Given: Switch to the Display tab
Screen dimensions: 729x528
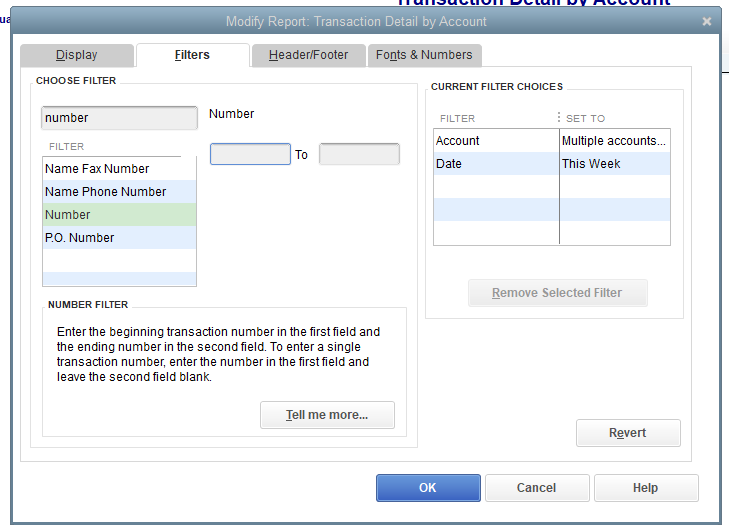Looking at the screenshot, I should pos(77,55).
